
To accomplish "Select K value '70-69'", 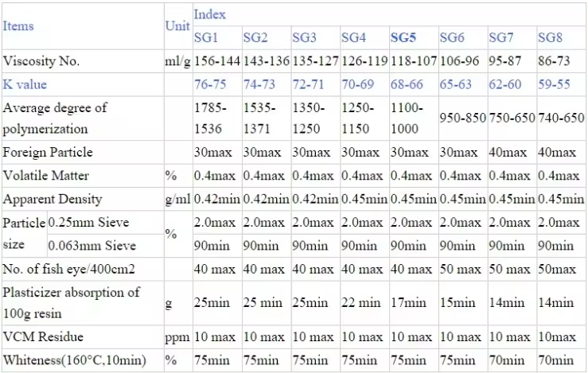I will point(357,84).
